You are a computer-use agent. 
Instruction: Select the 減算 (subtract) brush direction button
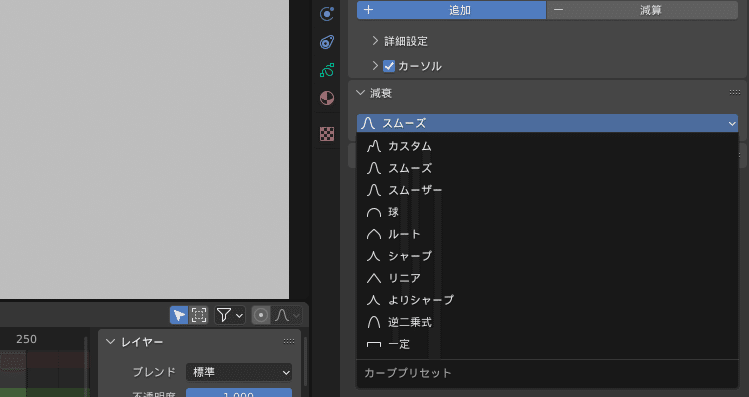[x=642, y=10]
